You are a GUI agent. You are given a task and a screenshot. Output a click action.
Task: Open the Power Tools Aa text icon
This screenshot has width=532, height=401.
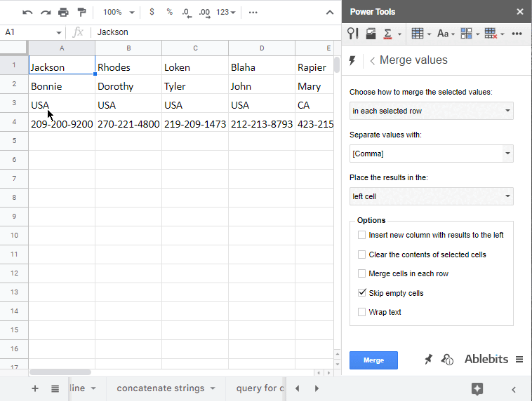(443, 34)
